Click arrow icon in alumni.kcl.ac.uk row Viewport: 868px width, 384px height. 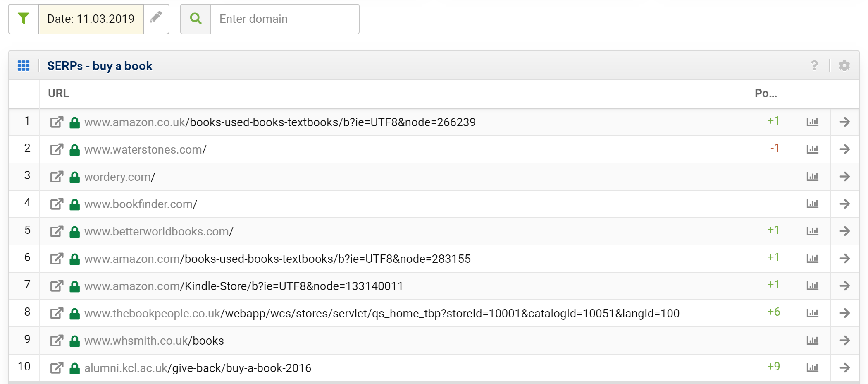(845, 368)
